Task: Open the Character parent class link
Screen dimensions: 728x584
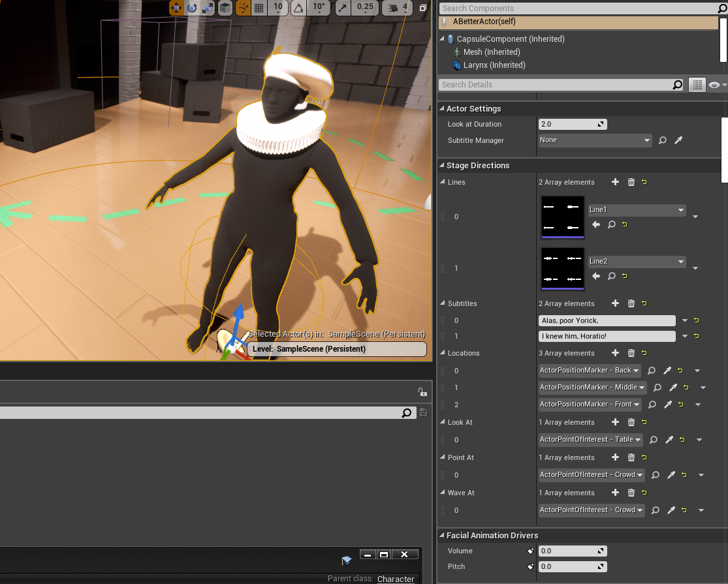Action: pos(395,579)
